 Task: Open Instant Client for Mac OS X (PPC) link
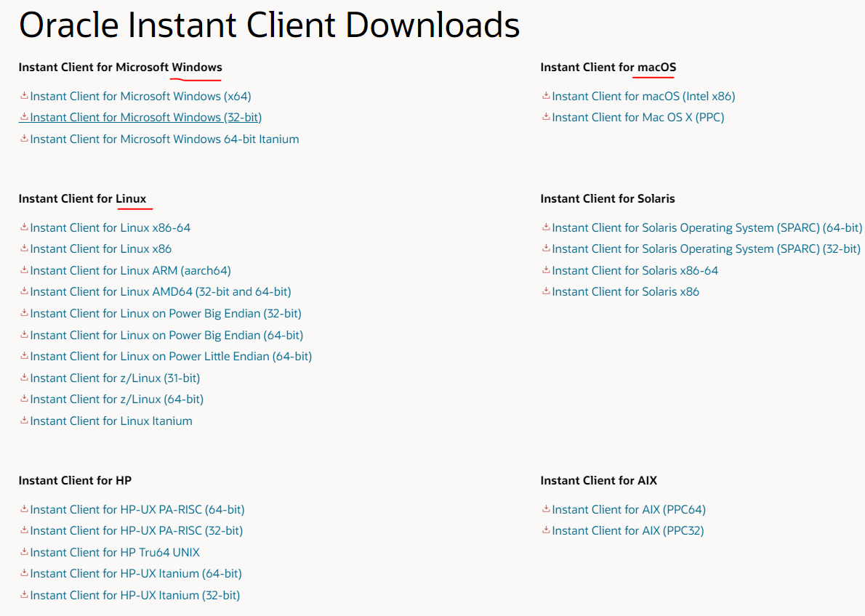637,118
